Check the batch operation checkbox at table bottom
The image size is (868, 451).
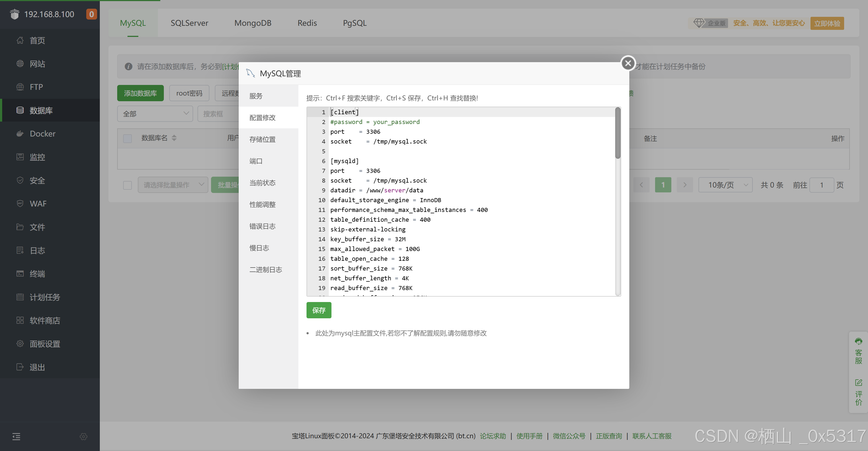point(127,185)
